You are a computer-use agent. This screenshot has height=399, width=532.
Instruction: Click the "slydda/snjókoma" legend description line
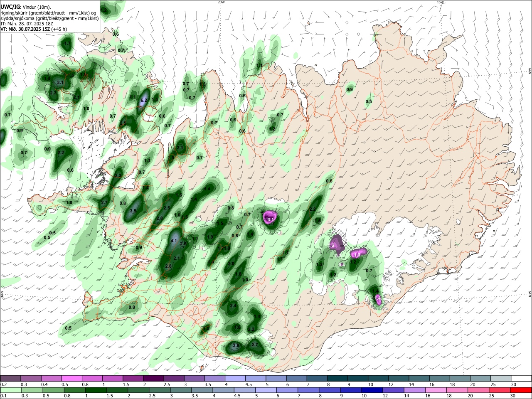[49, 18]
